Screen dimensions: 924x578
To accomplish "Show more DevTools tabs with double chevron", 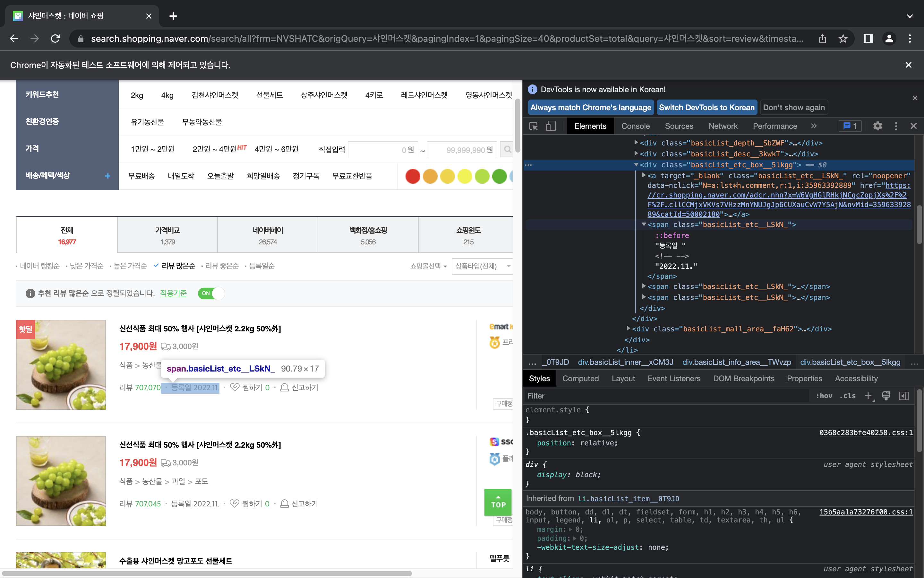I will [x=814, y=126].
